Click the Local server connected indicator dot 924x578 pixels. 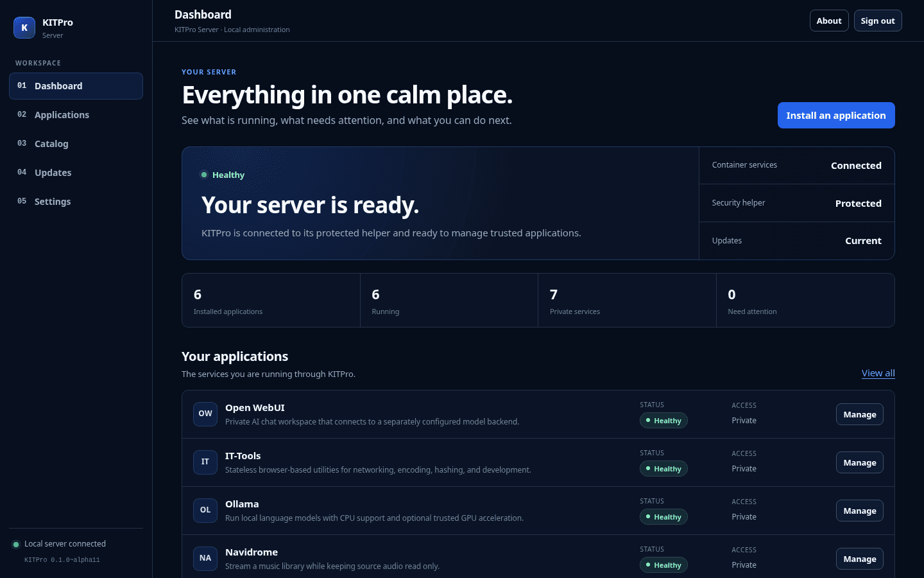click(16, 545)
